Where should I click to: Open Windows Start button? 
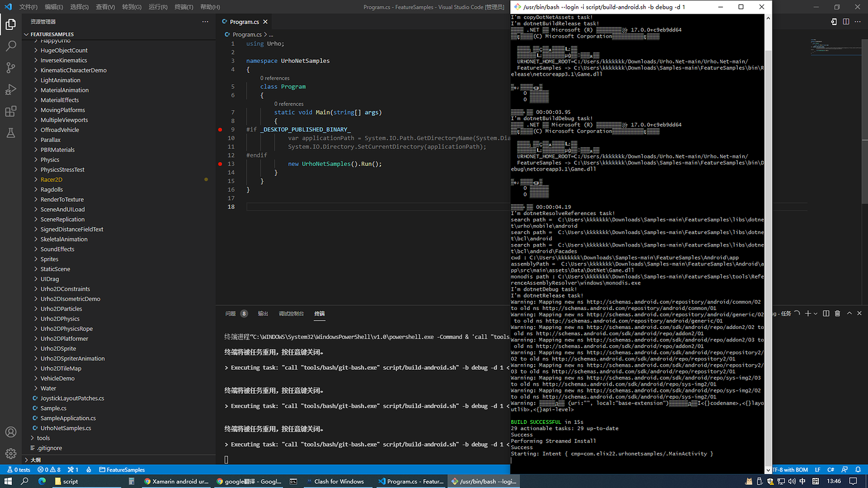pos(8,481)
